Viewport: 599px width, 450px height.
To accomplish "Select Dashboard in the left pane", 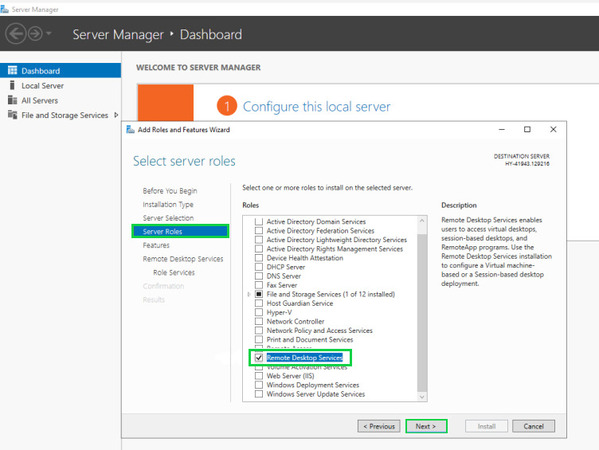I will coord(60,71).
